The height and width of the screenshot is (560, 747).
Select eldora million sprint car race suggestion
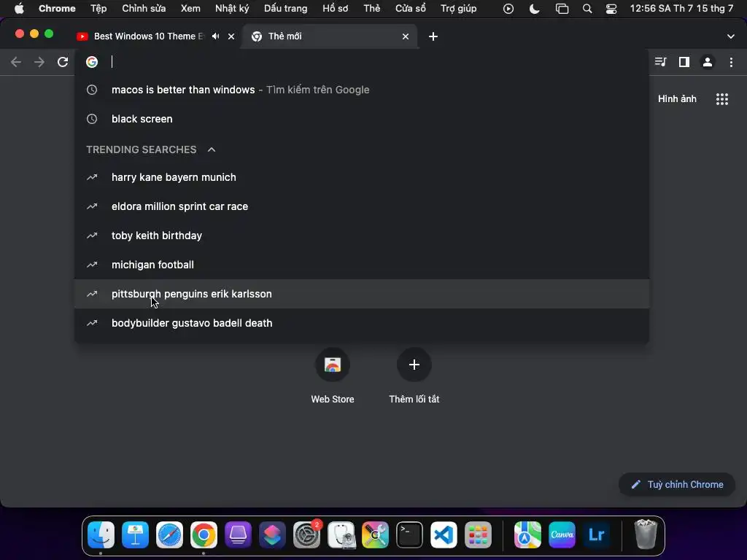(x=362, y=206)
